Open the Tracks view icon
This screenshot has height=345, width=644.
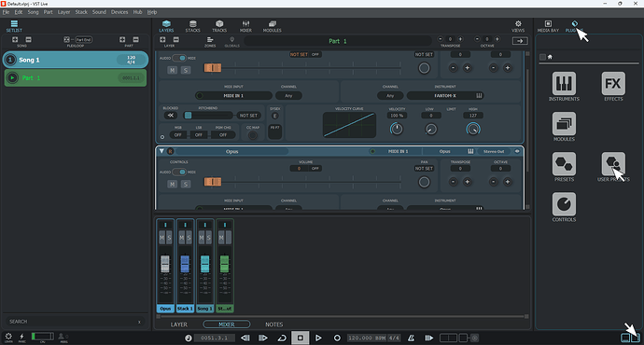click(x=219, y=26)
